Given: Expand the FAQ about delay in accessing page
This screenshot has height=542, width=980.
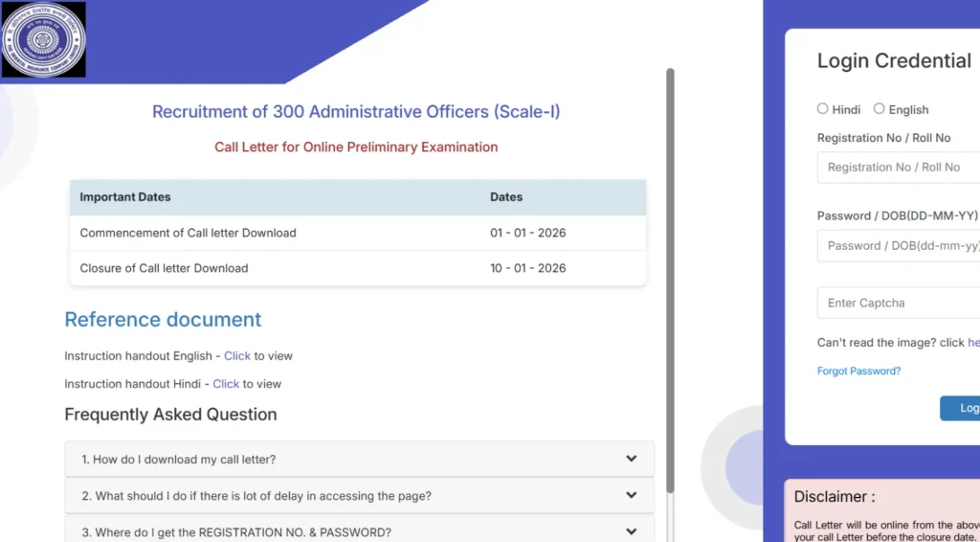Looking at the screenshot, I should click(360, 496).
